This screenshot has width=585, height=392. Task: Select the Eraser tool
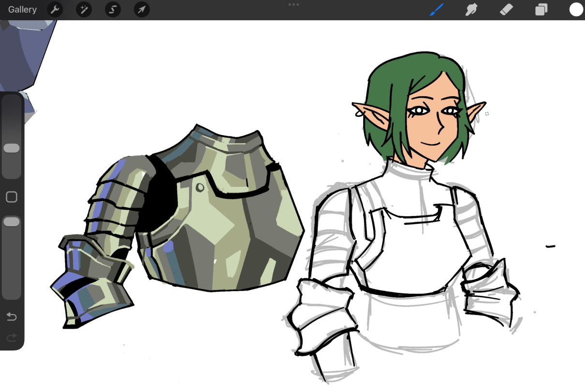[x=506, y=10]
